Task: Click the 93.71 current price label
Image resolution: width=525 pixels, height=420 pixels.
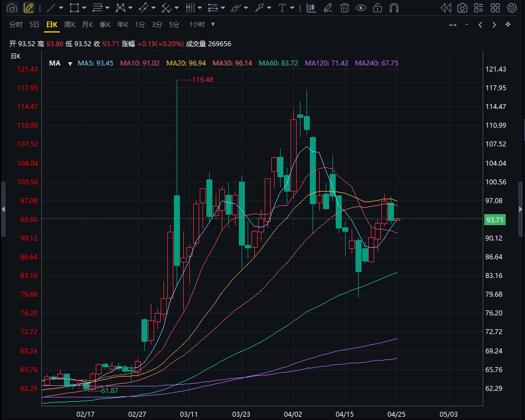Action: pyautogui.click(x=495, y=220)
